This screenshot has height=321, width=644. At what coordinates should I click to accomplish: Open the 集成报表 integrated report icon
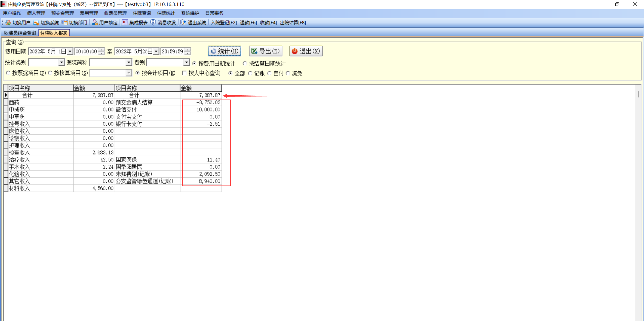(125, 23)
